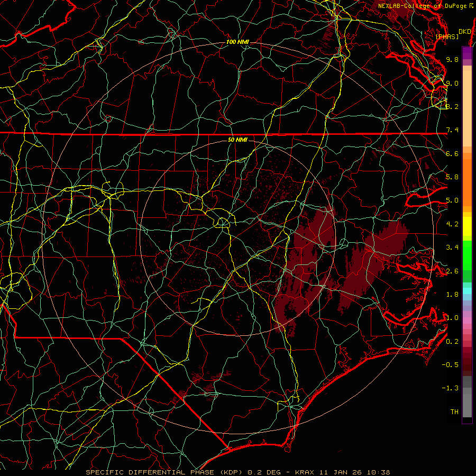
Task: Click the 0.2 value on the color scale
Action: tap(452, 341)
